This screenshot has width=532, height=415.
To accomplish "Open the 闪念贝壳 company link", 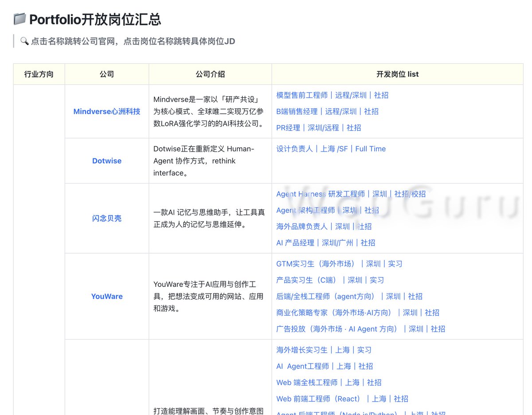I will [x=107, y=218].
